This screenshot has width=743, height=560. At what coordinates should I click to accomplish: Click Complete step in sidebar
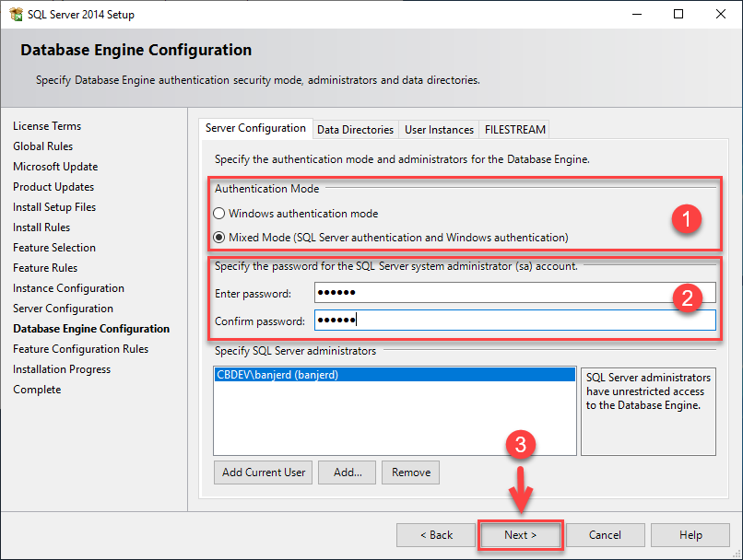coord(37,390)
